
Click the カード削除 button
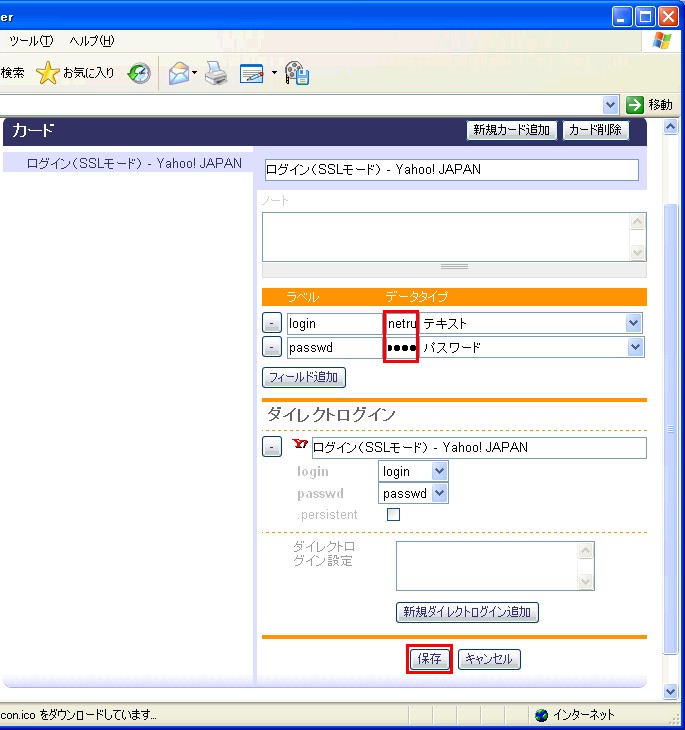pos(596,130)
